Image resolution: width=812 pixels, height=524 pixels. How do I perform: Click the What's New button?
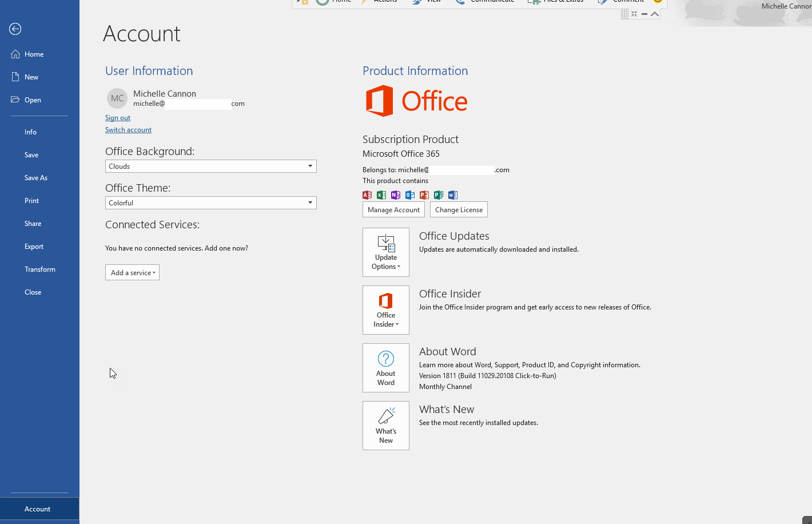386,426
